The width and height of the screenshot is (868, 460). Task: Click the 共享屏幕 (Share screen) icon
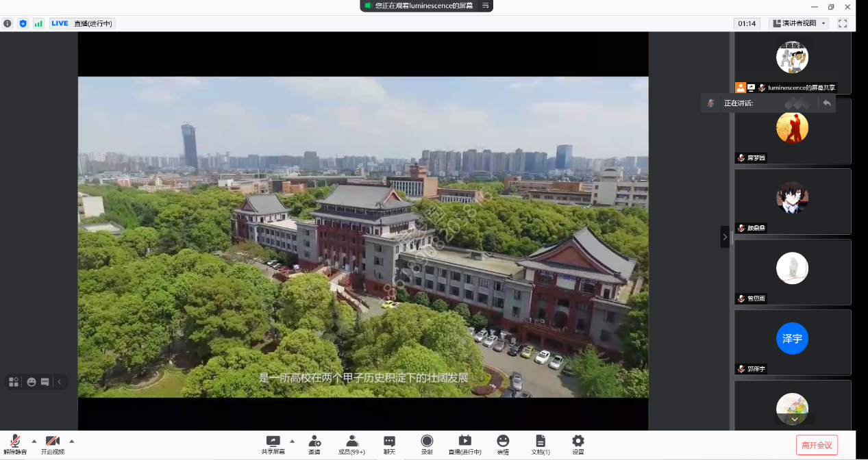[x=273, y=444]
